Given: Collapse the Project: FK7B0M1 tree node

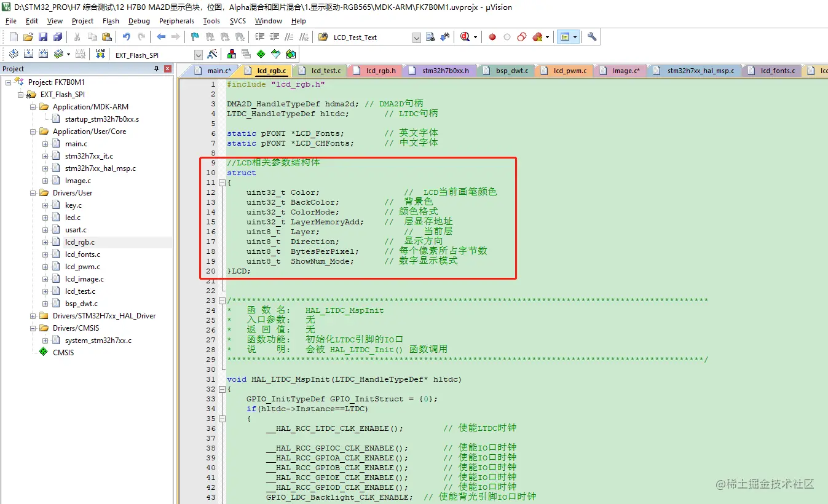Looking at the screenshot, I should pos(8,82).
